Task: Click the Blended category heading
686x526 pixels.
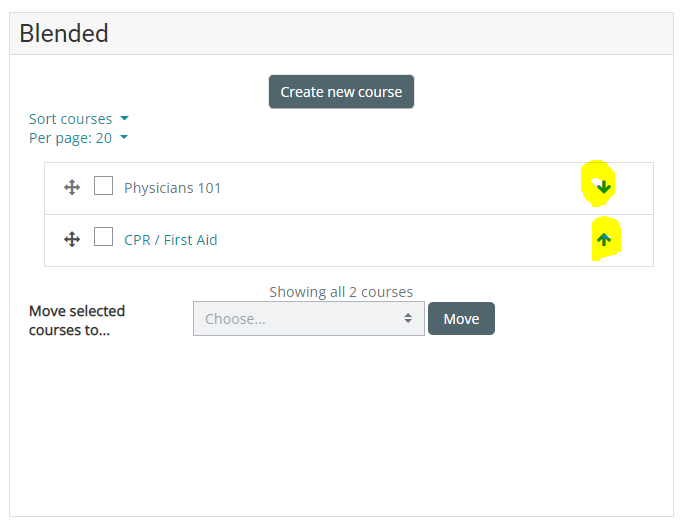Action: [x=64, y=33]
